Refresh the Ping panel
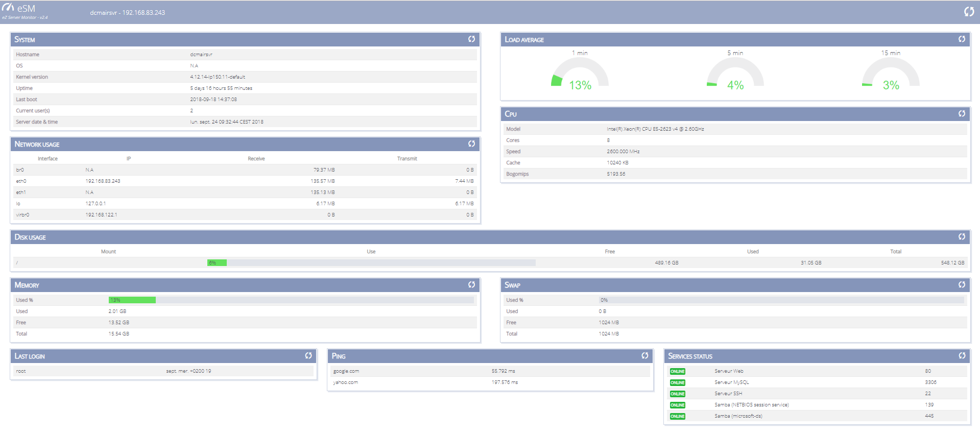980x434 pixels. click(x=645, y=356)
